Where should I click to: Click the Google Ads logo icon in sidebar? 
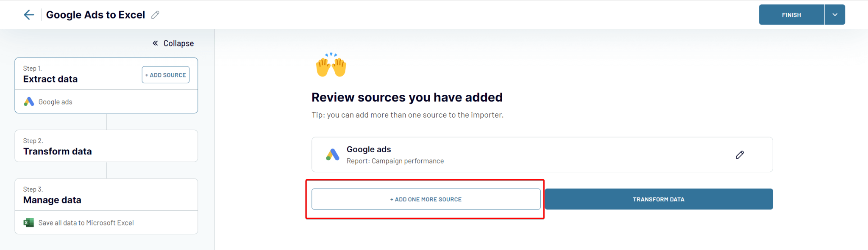click(29, 102)
